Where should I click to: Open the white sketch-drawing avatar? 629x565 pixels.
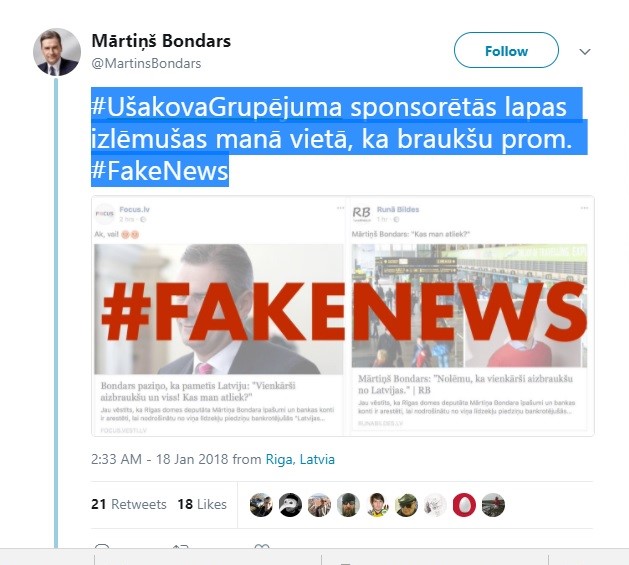(435, 504)
